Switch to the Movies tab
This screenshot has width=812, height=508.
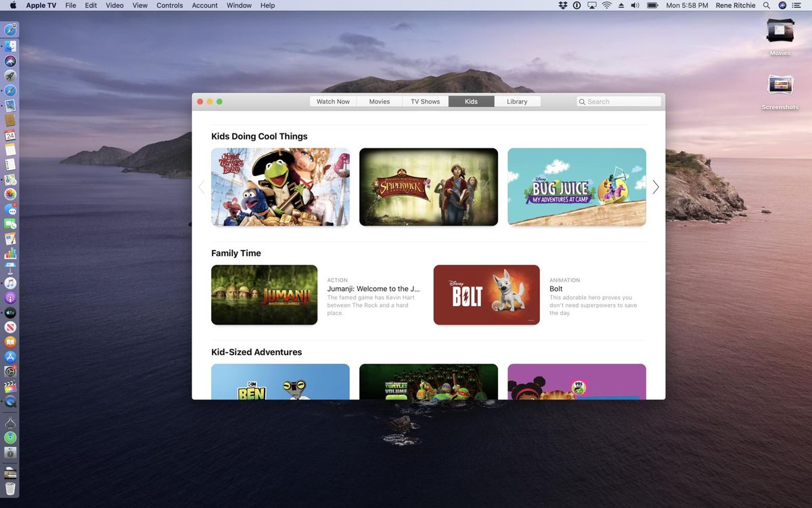click(x=379, y=101)
